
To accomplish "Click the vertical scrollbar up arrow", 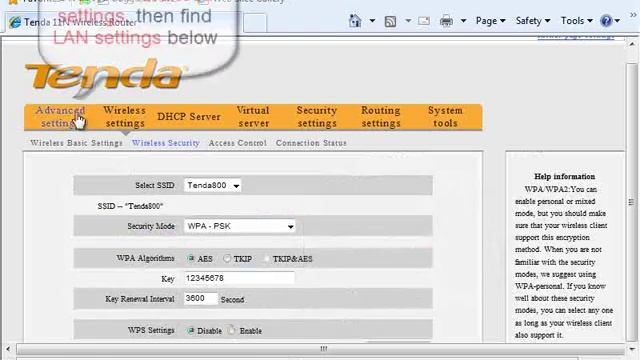I will coord(632,44).
